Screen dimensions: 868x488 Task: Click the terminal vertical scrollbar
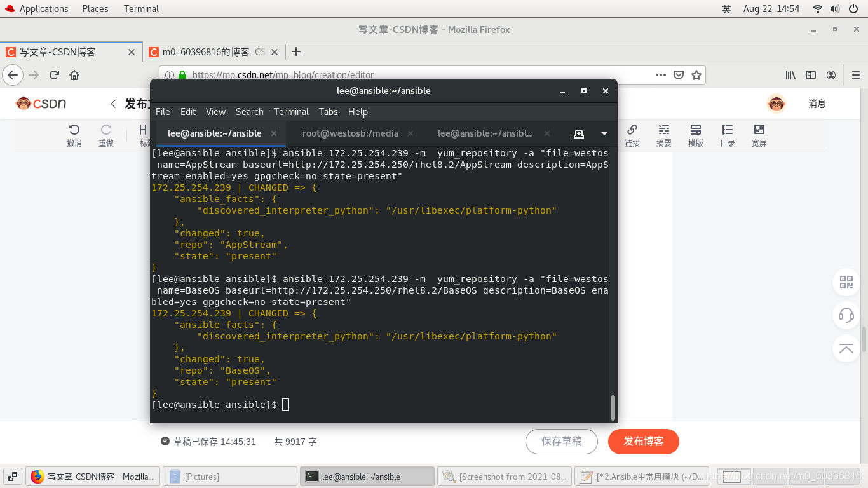(613, 407)
